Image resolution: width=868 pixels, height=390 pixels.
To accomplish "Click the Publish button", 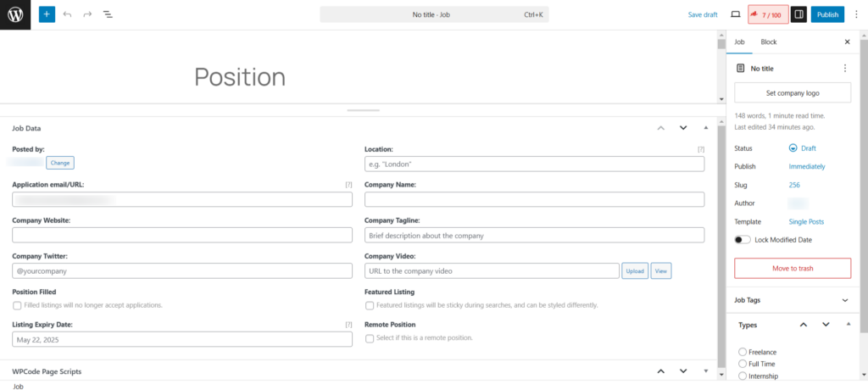I will 827,15.
